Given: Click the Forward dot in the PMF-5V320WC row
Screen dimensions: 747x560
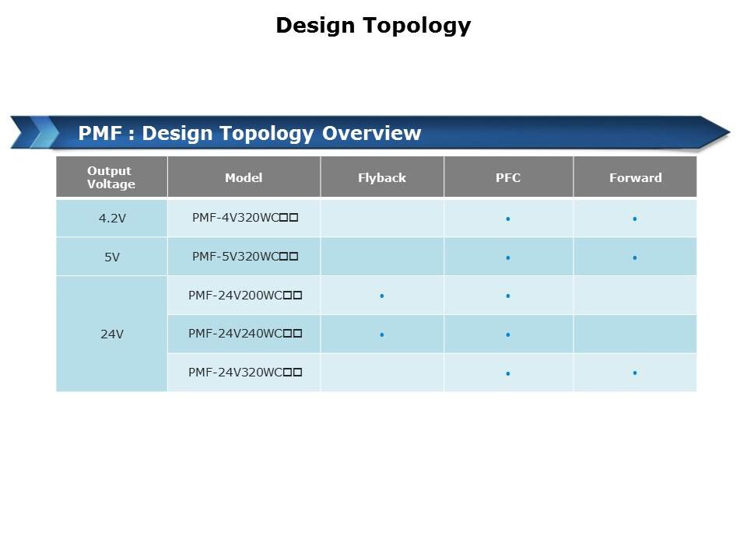Looking at the screenshot, I should (635, 257).
